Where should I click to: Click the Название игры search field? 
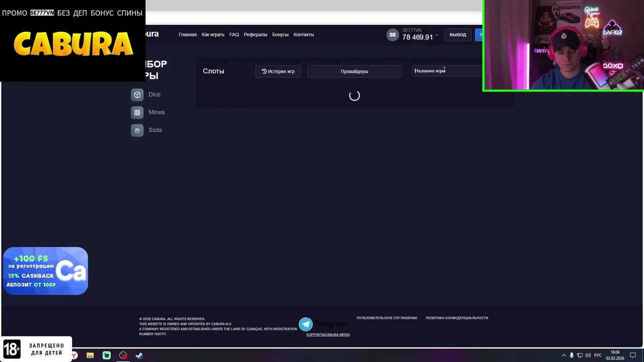447,71
